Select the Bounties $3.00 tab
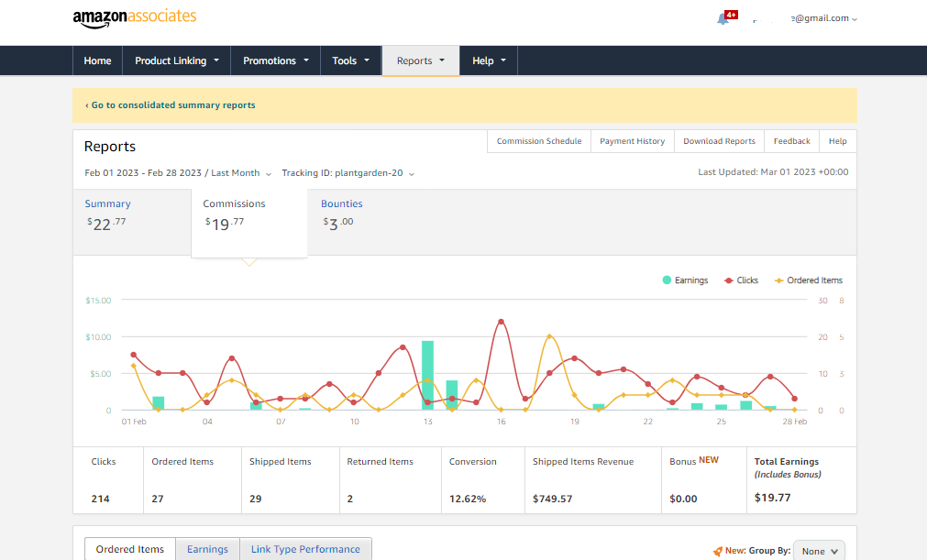Viewport: 927px width, 560px height. [342, 215]
